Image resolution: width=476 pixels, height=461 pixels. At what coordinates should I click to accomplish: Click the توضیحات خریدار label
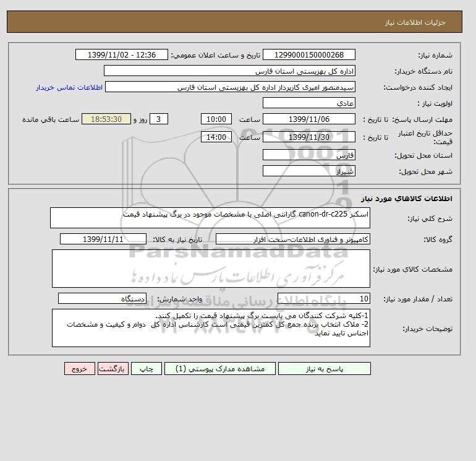(427, 329)
